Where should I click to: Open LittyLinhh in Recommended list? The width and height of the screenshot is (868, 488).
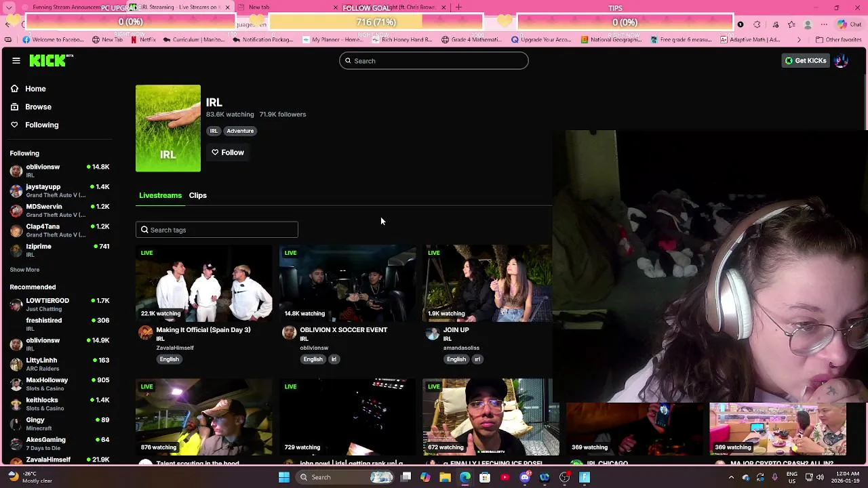click(60, 364)
